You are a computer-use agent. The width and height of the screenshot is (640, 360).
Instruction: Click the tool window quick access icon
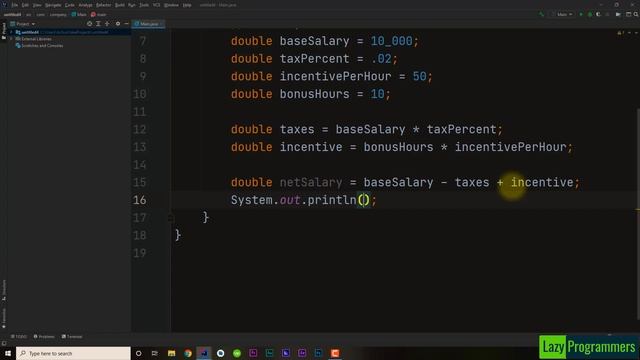4,343
